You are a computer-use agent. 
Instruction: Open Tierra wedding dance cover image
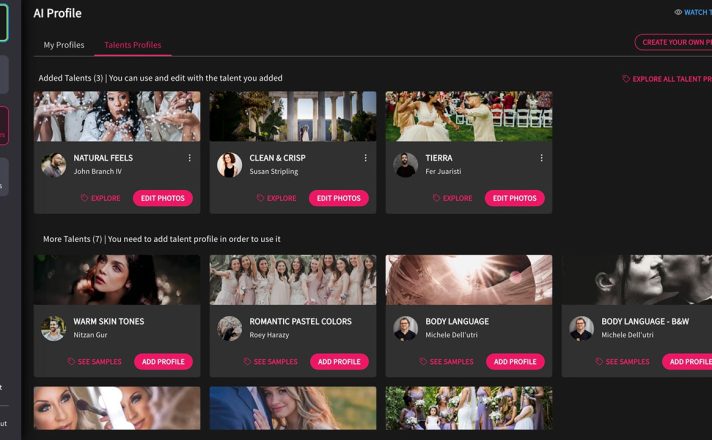click(x=469, y=116)
